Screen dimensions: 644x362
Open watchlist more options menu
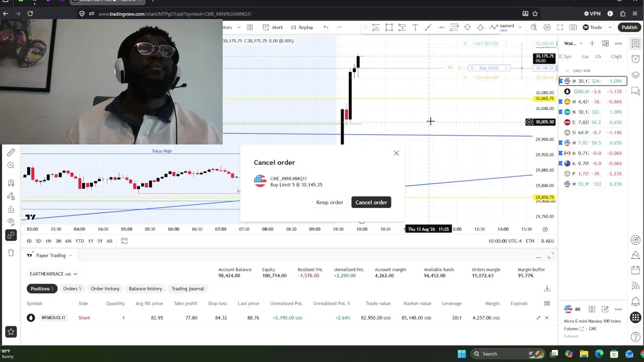tap(618, 43)
